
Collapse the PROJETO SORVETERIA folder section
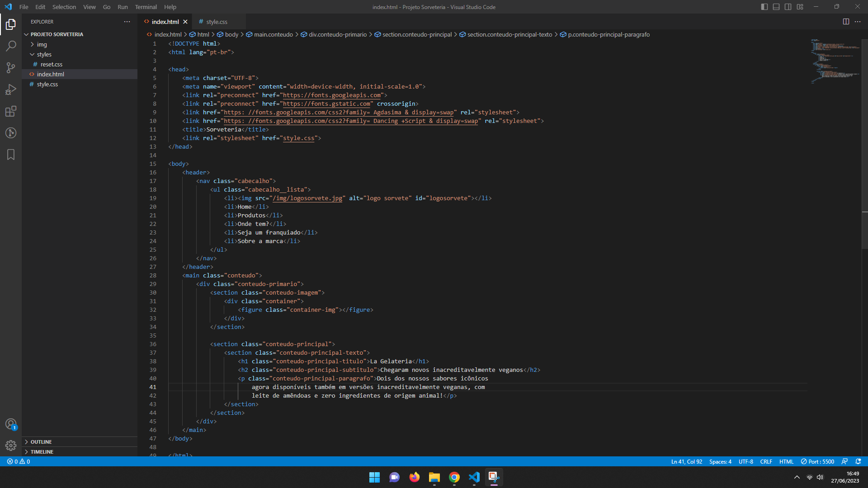pos(80,34)
